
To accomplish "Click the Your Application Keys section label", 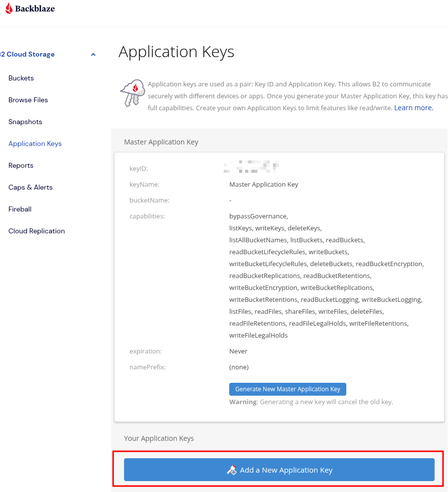I will (x=159, y=438).
